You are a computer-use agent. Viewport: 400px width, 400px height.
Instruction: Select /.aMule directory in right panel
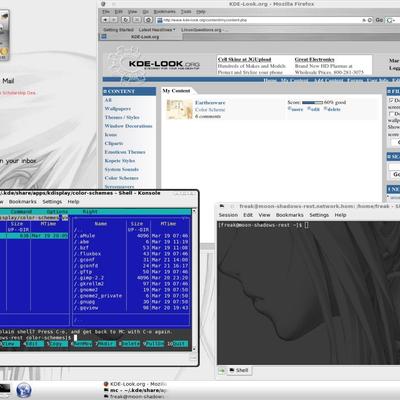pos(131,236)
